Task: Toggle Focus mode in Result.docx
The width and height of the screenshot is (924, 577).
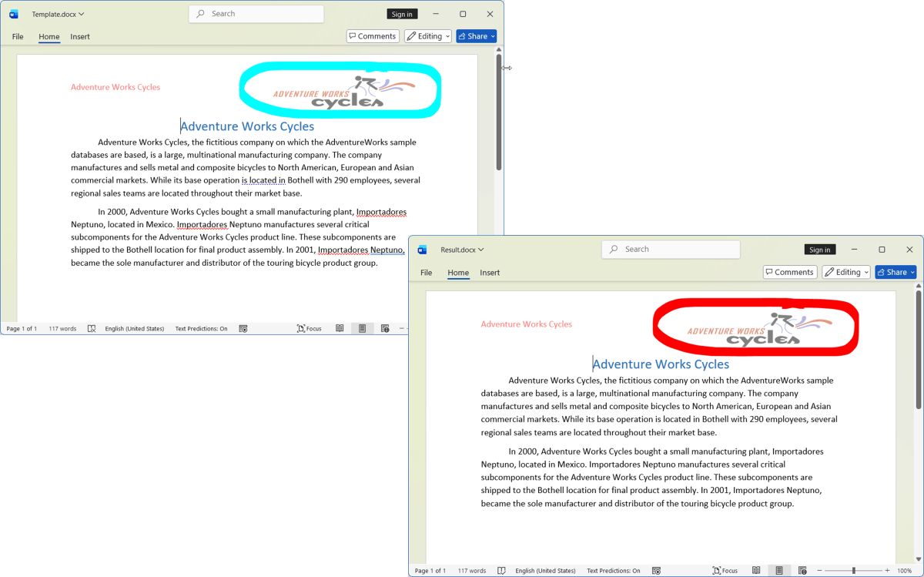Action: pos(725,571)
